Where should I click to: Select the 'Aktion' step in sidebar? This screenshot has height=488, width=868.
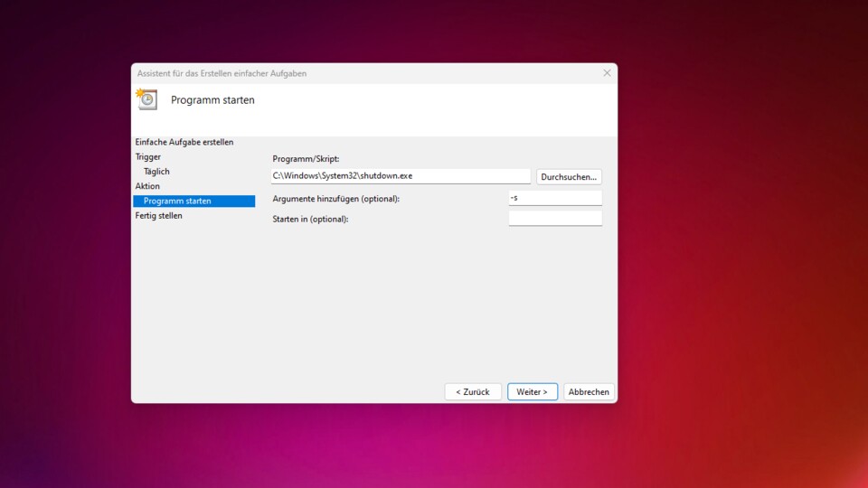coord(147,186)
